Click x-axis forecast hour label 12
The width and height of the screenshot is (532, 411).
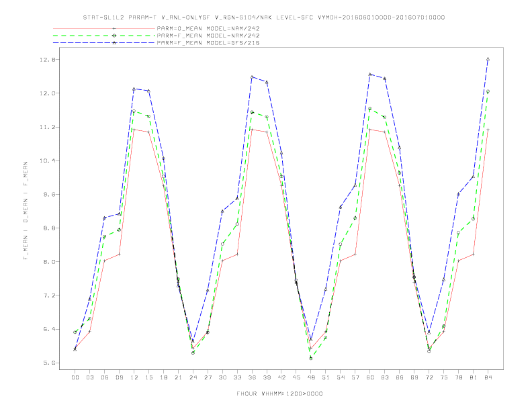click(x=134, y=377)
